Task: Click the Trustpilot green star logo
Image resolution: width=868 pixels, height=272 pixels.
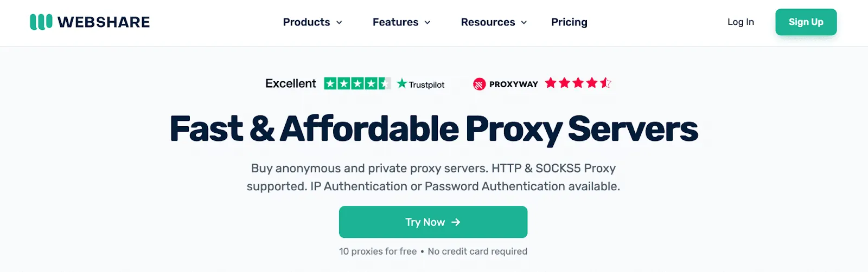Action: [401, 83]
